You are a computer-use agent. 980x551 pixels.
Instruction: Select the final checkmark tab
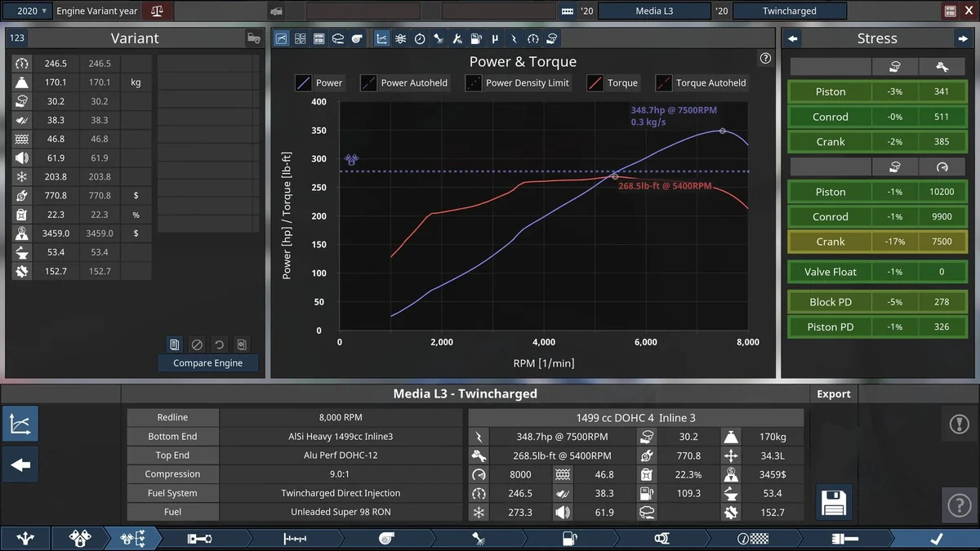[x=936, y=539]
